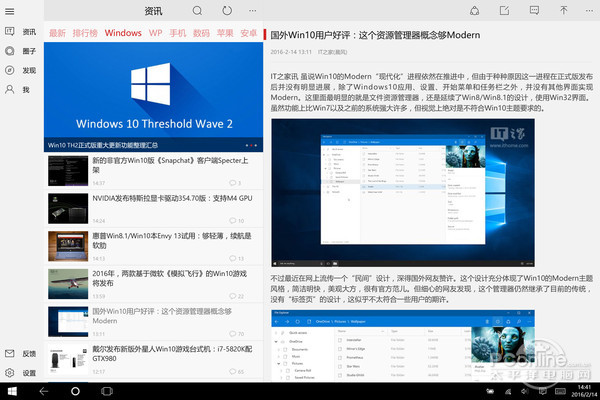Open the 资源管理器概念 list item thumbnail

68,322
